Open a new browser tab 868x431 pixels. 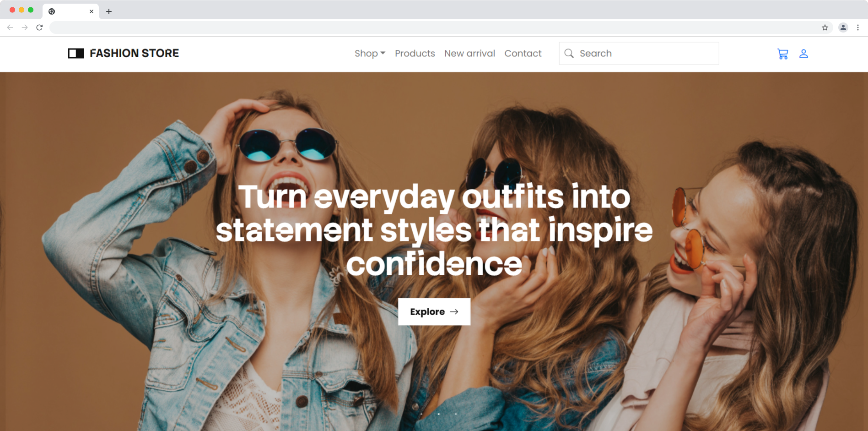pos(109,11)
